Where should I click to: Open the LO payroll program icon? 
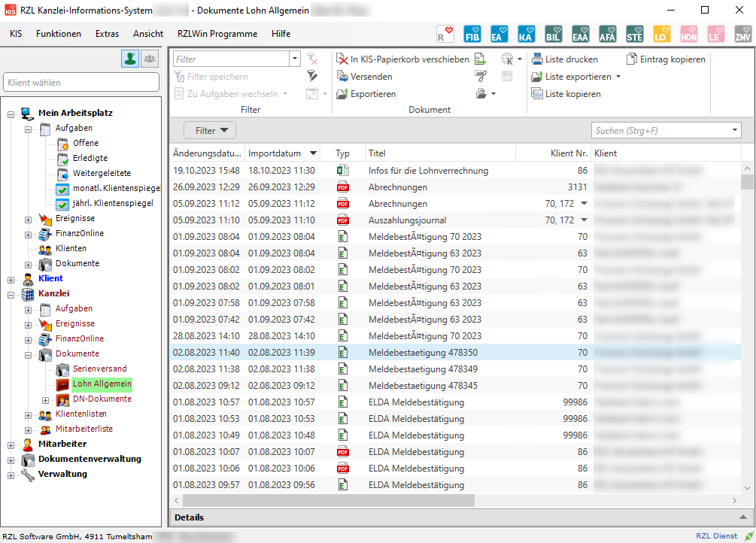click(x=661, y=35)
